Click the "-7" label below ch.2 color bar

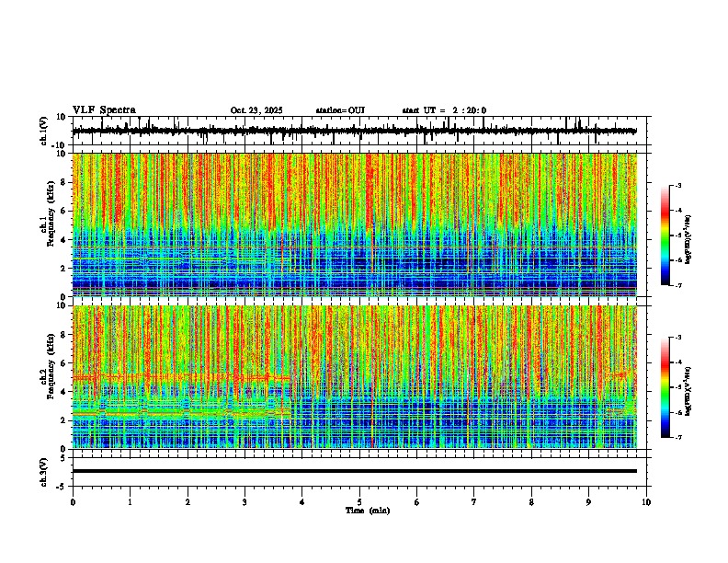tap(677, 437)
